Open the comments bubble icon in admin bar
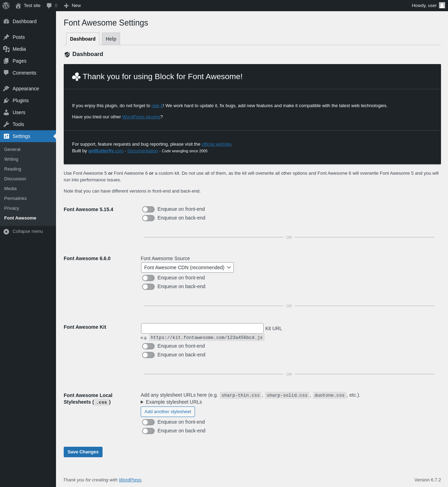 click(49, 6)
